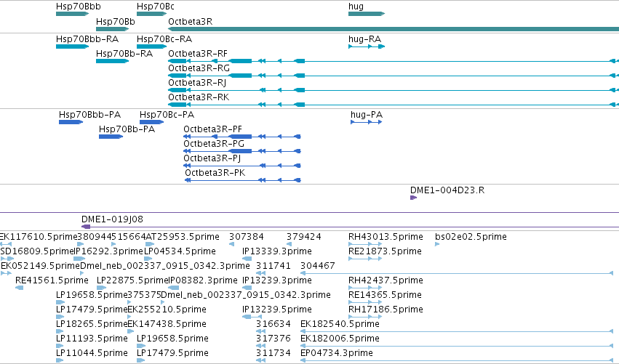The image size is (619, 364).
Task: Open EST IP13339.3prime
Action: (x=276, y=251)
